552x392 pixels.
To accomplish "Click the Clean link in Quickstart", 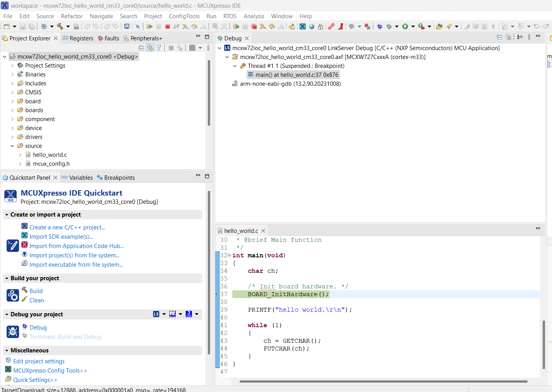I will tap(37, 300).
